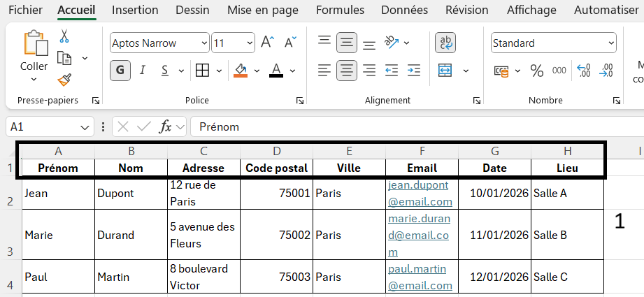Align text to top icon

tap(325, 41)
